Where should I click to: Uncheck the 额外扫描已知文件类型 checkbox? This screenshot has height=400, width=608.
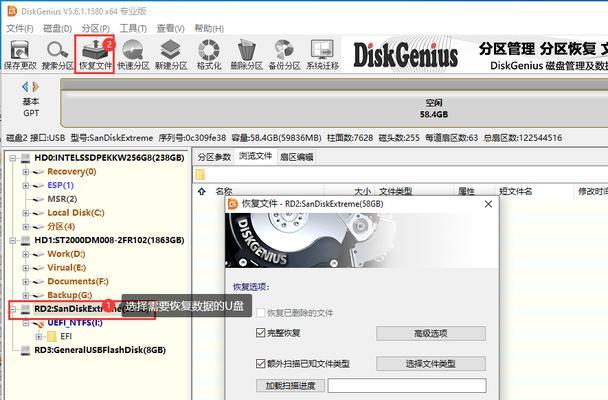(261, 364)
